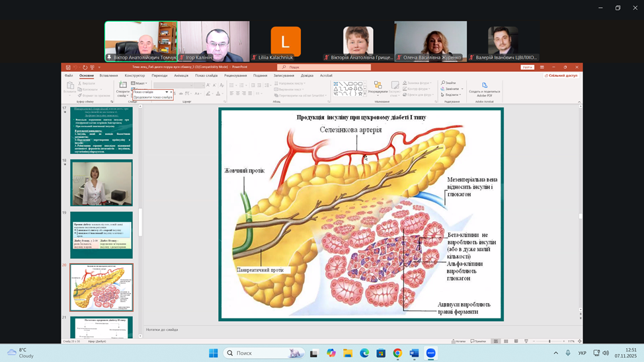Viewport: 644px width, 362px height.
Task: Toggle Notes pane in status bar
Action: (x=458, y=342)
